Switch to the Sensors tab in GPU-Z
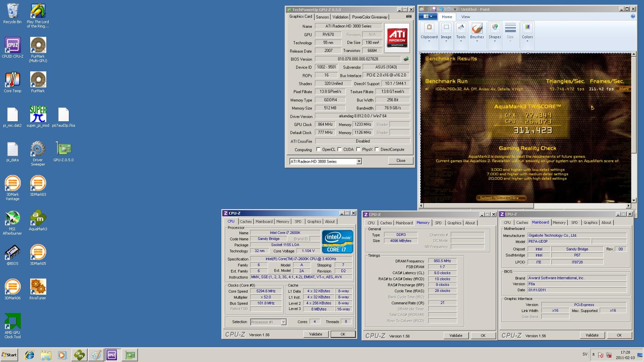Screen dimensions: 644x362 (322, 17)
